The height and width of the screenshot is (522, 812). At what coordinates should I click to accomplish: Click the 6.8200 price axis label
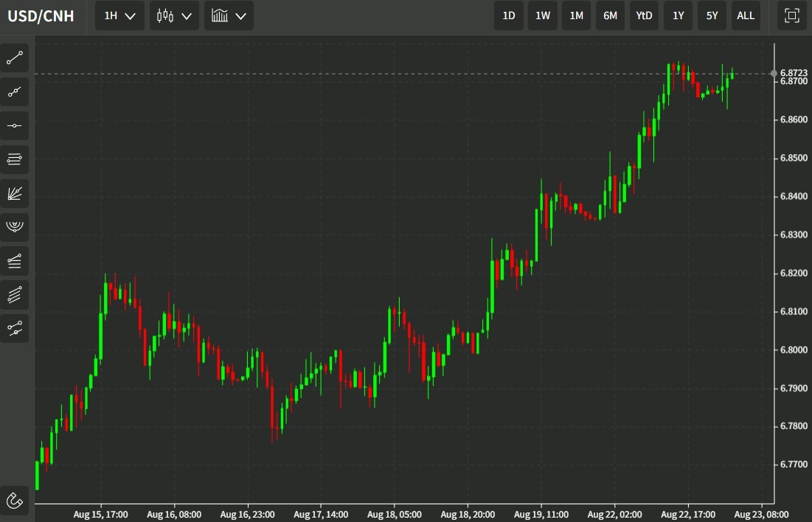tap(794, 273)
